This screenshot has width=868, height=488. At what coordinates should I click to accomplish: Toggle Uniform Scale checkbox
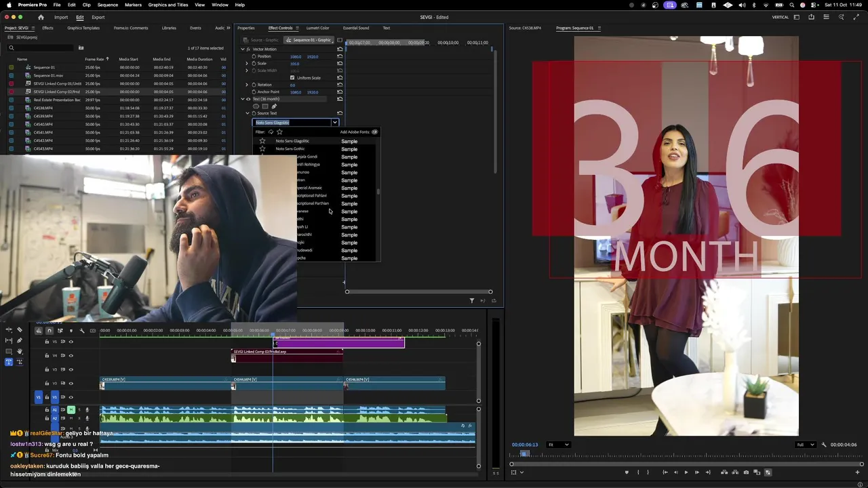[x=292, y=78]
